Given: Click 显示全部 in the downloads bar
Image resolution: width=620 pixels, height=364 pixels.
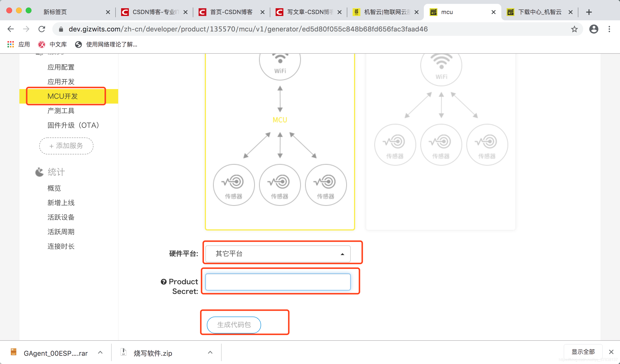Looking at the screenshot, I should [x=583, y=352].
